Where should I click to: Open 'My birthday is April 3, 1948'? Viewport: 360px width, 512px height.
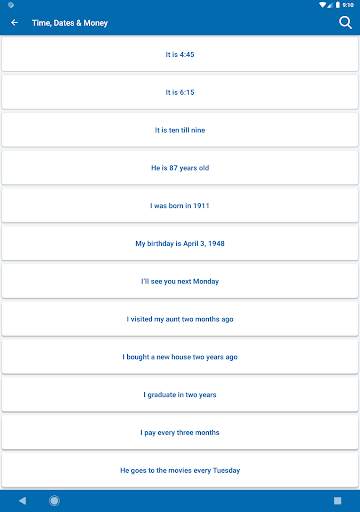pyautogui.click(x=180, y=243)
